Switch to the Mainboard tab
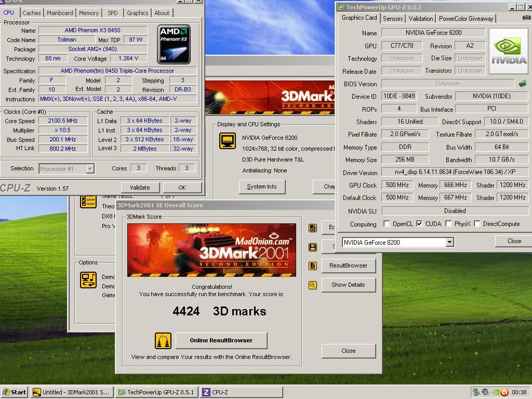Viewport: 532px width, 399px height. [60, 13]
